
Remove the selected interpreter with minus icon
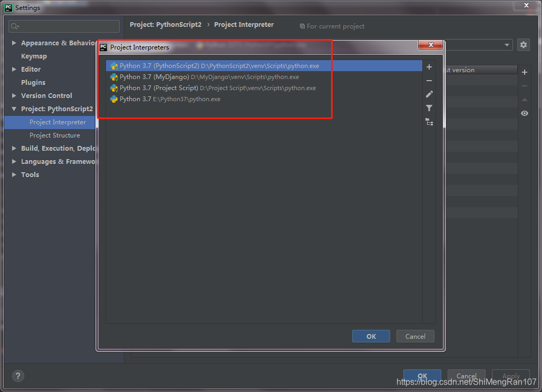[429, 81]
